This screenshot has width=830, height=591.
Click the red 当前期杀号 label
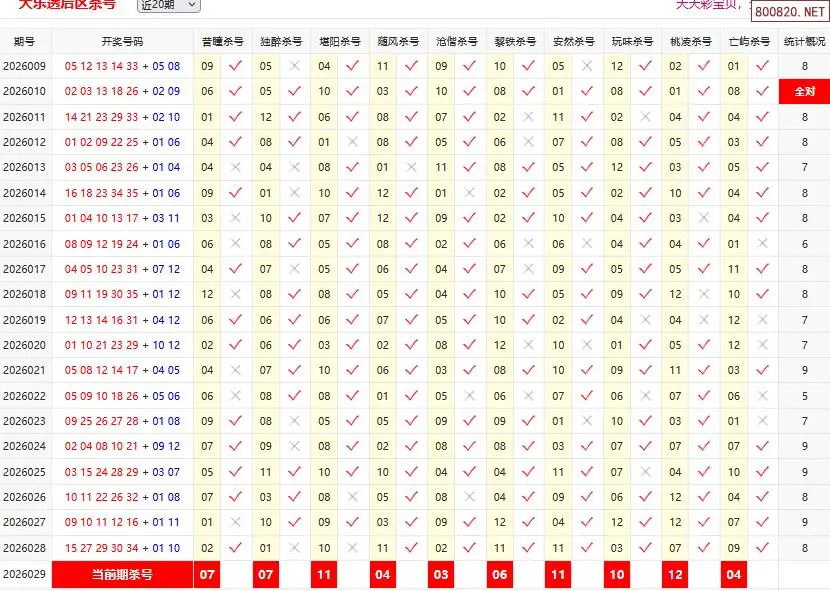point(122,575)
